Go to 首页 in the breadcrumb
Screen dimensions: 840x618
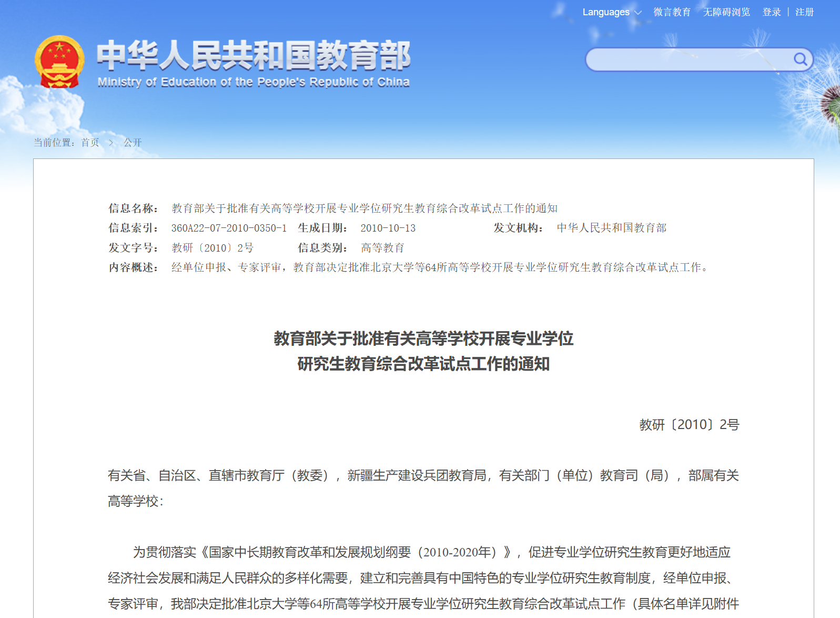90,143
